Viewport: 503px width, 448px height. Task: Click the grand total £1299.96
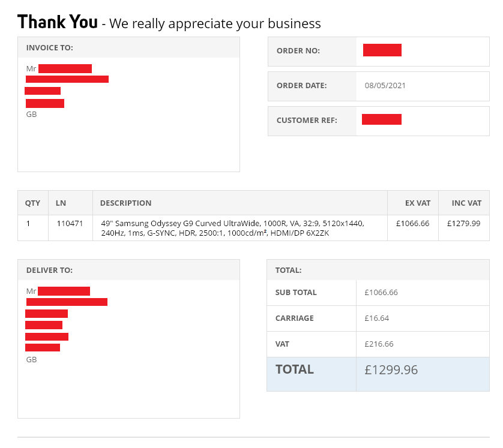(391, 370)
